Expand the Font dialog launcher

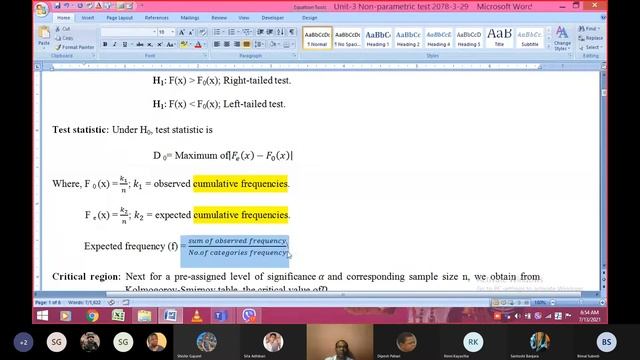coord(205,56)
